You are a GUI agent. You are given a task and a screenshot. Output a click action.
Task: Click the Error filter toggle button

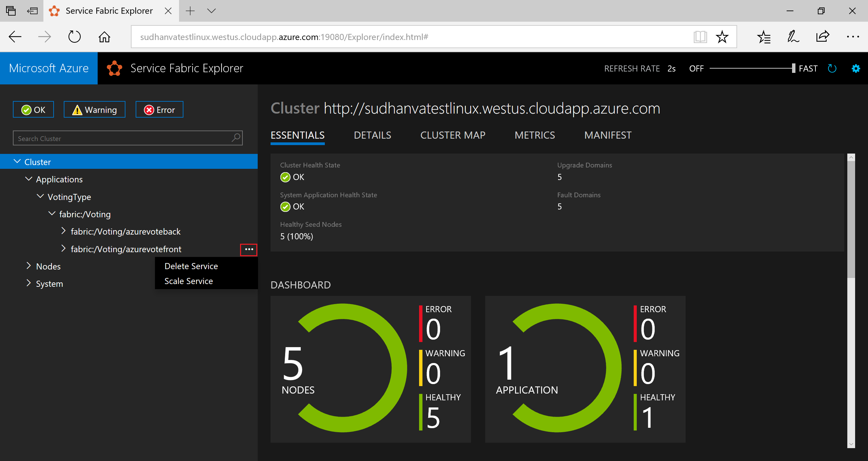pyautogui.click(x=160, y=109)
